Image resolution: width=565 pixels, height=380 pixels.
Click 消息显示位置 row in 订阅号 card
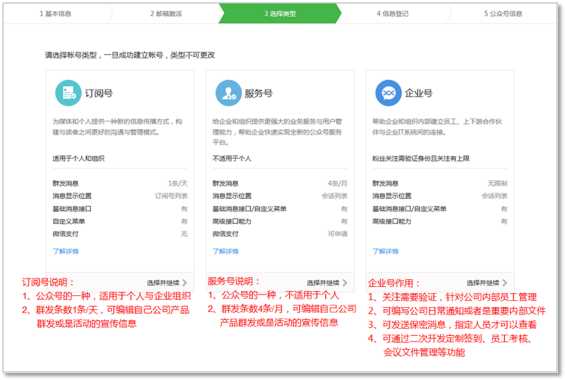(x=120, y=196)
